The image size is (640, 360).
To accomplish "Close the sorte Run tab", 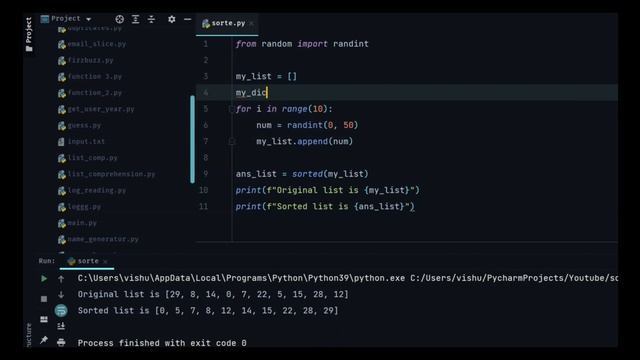I will tap(105, 262).
